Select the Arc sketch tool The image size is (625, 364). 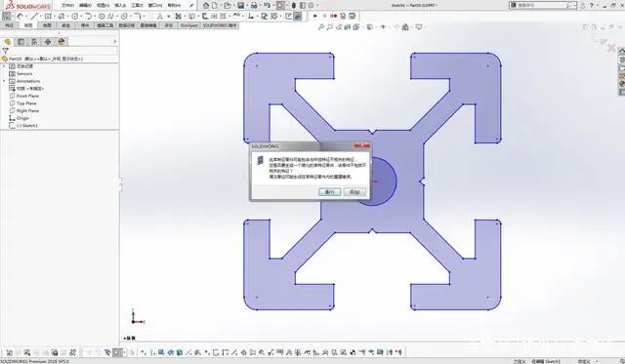click(88, 17)
